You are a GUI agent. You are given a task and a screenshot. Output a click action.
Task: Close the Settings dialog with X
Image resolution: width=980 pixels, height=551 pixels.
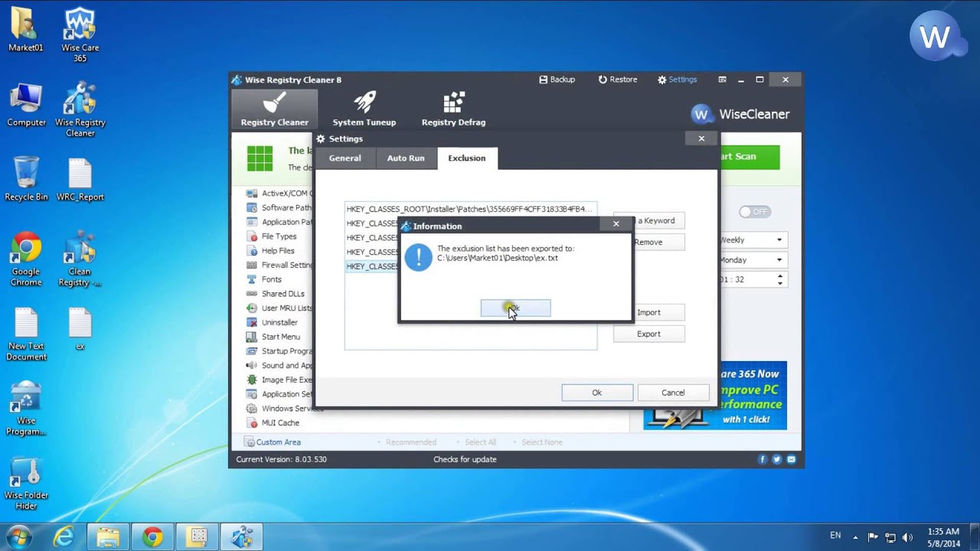click(701, 139)
